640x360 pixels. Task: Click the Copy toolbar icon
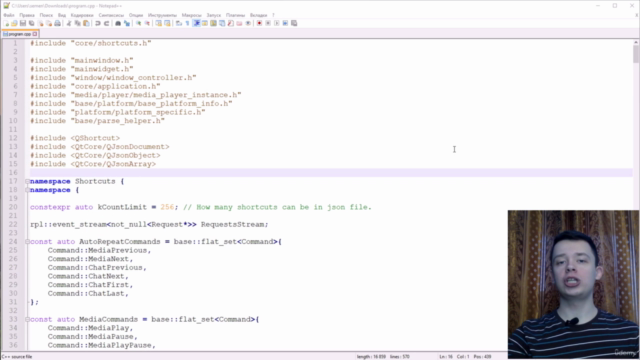[78, 23]
